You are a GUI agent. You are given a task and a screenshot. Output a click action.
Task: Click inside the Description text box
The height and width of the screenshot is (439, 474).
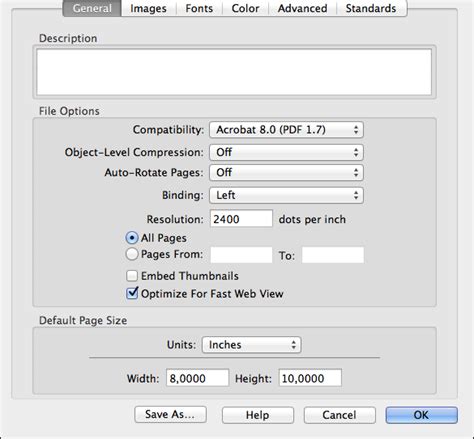[x=234, y=72]
